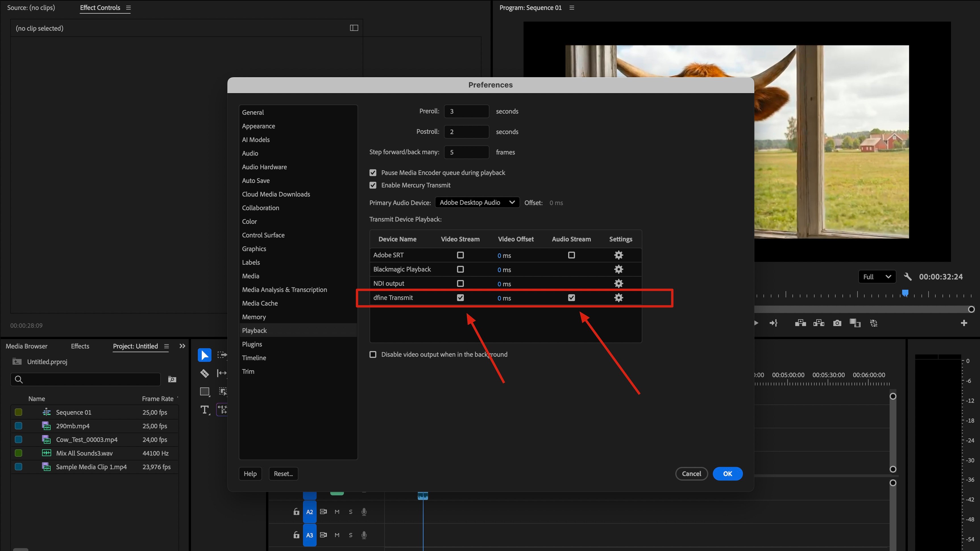Click the Go to Out point icon
Image resolution: width=980 pixels, height=551 pixels.
(773, 323)
